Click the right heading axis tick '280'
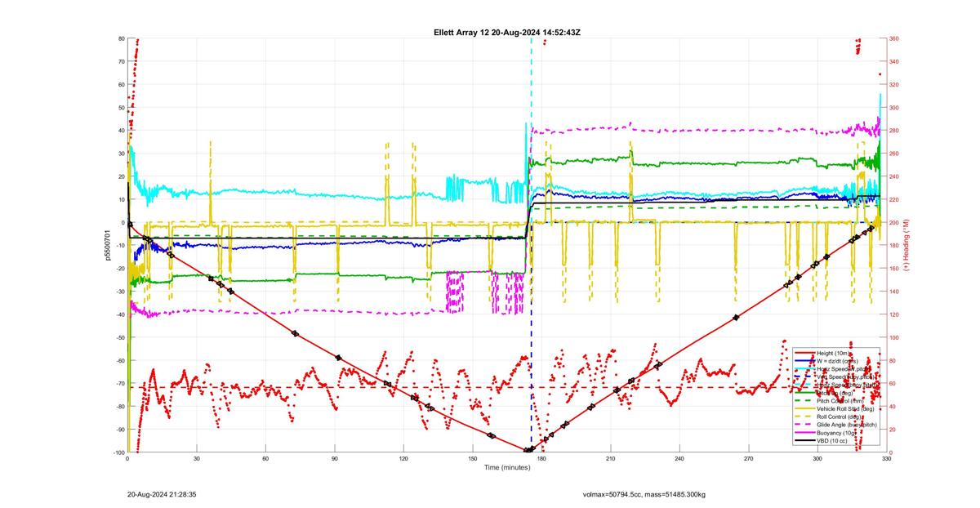This screenshot has width=980, height=508. click(x=894, y=131)
